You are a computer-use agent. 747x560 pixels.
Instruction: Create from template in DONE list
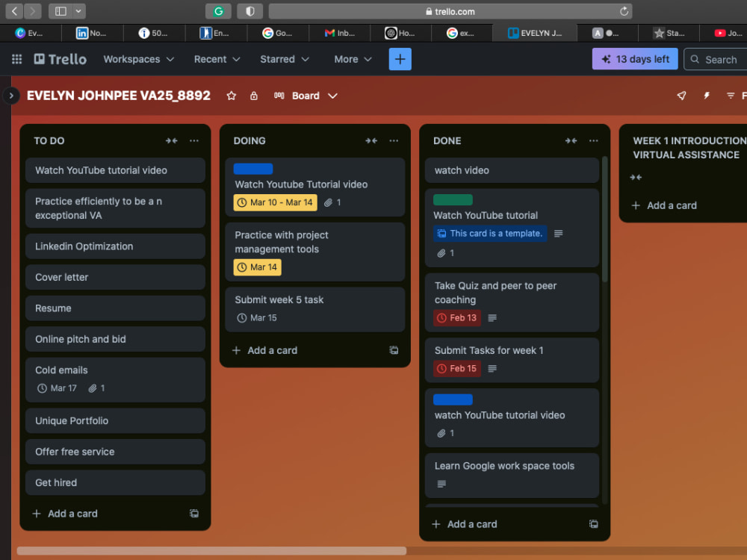593,524
